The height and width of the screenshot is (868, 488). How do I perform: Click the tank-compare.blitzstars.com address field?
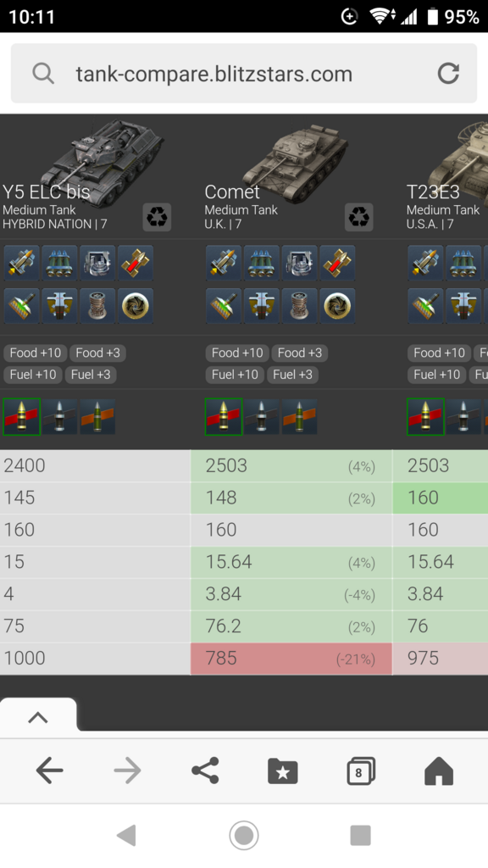pyautogui.click(x=244, y=74)
